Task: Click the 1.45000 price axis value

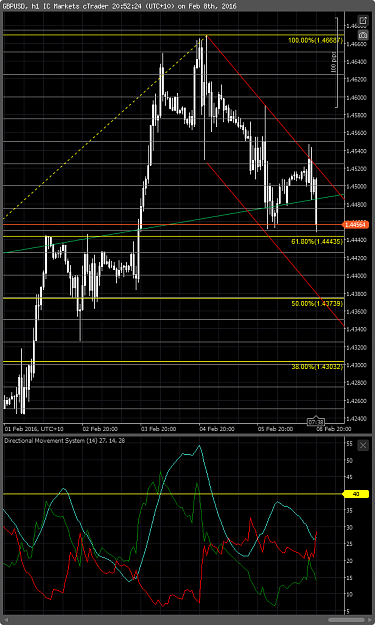Action: tap(356, 187)
